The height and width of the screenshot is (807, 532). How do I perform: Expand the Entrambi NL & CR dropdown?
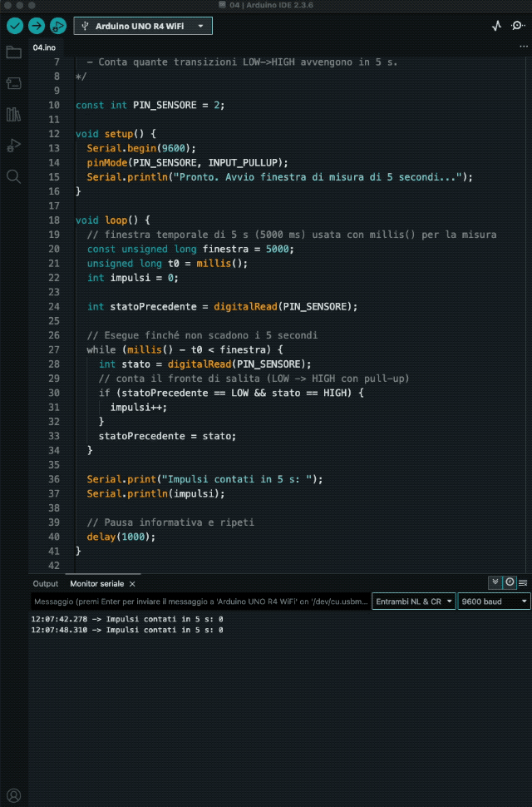pos(414,601)
